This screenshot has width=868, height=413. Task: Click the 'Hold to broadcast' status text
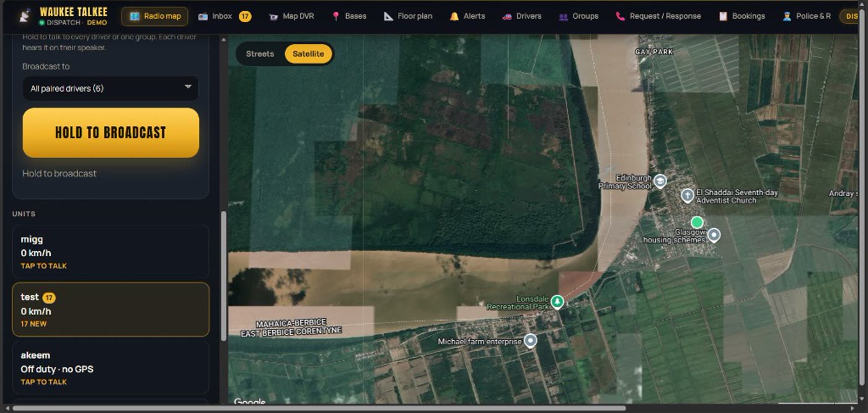click(60, 174)
